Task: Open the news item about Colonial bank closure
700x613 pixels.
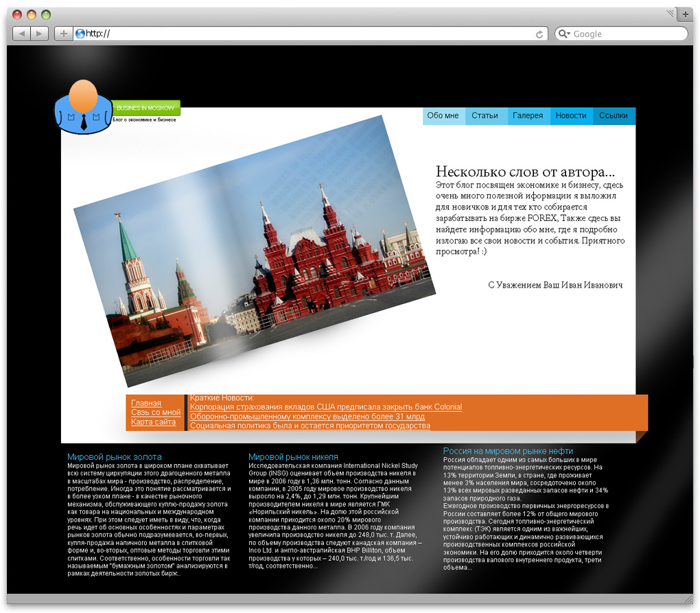Action: (326, 407)
